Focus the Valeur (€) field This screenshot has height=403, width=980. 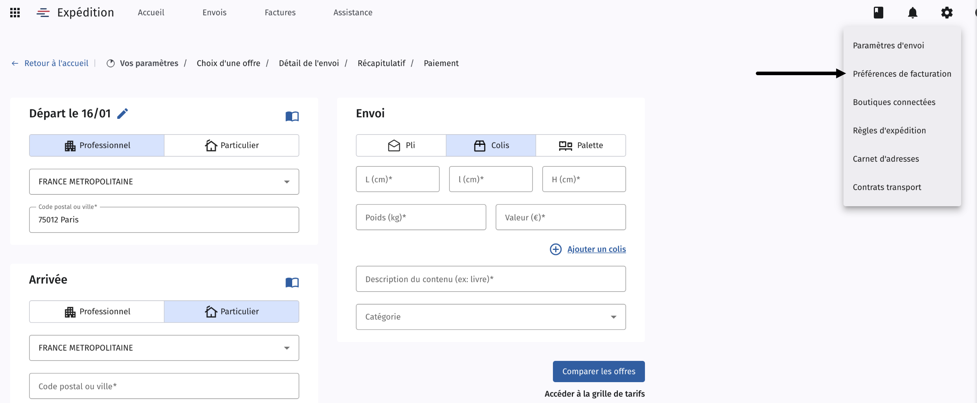560,217
